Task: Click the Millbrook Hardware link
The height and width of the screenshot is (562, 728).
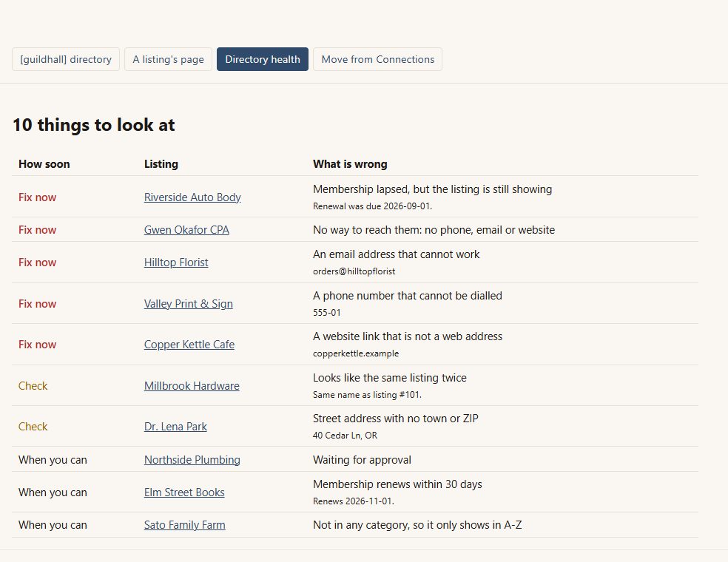Action: coord(192,386)
